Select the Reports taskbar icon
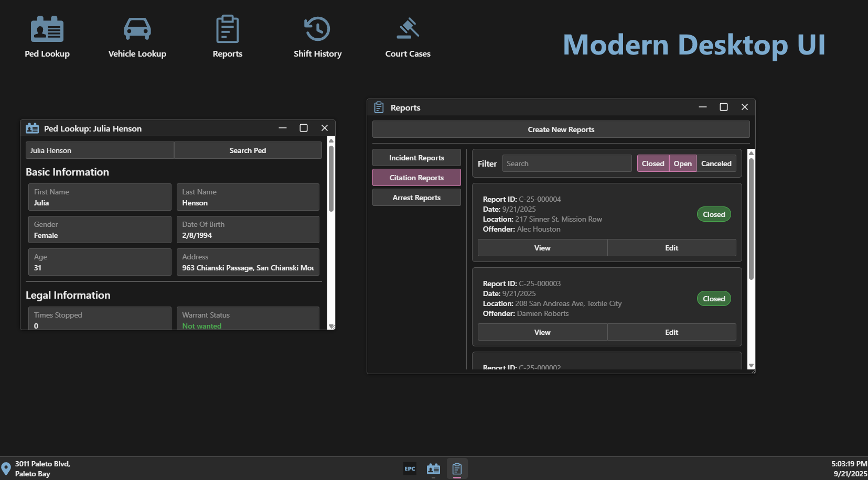The width and height of the screenshot is (868, 480). coord(457,469)
